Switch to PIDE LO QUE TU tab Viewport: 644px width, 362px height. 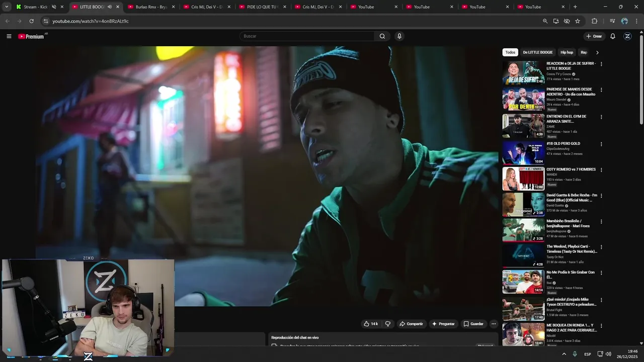pyautogui.click(x=262, y=7)
